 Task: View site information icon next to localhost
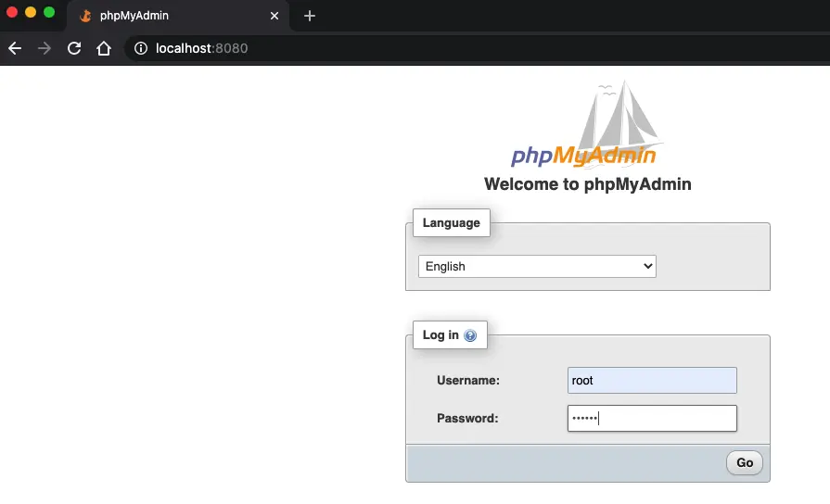coord(141,48)
